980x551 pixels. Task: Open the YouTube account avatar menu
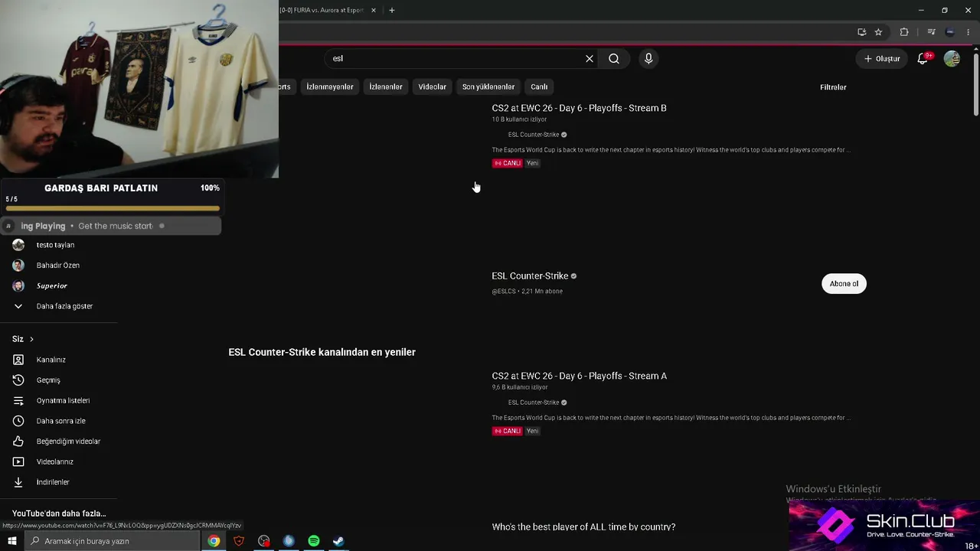pos(952,58)
